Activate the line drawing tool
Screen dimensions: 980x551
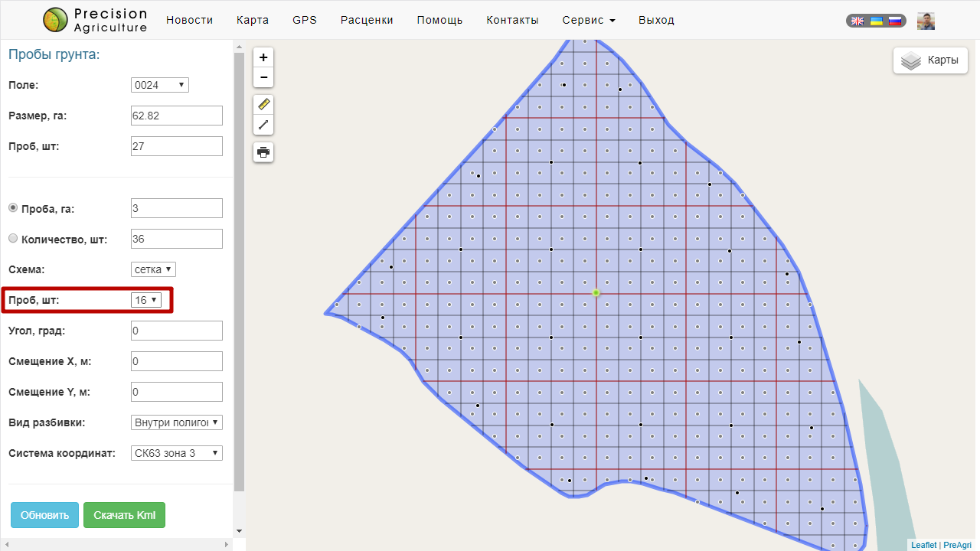tap(263, 125)
